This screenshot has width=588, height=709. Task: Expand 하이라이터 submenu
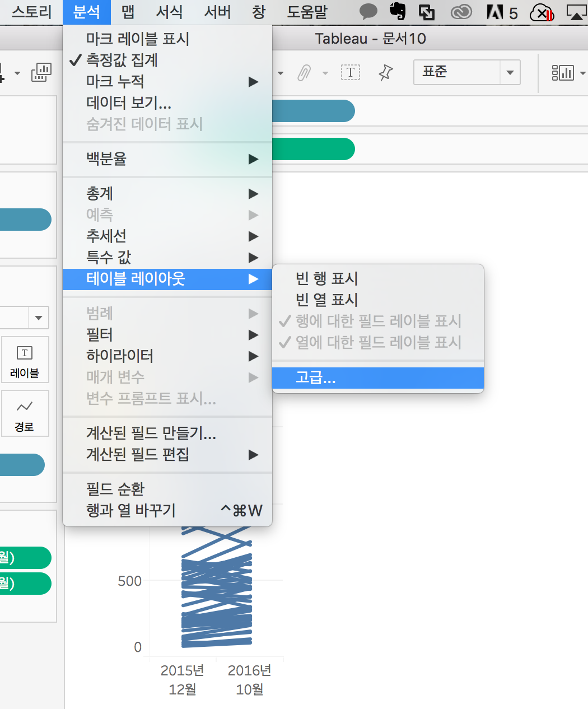pyautogui.click(x=167, y=356)
